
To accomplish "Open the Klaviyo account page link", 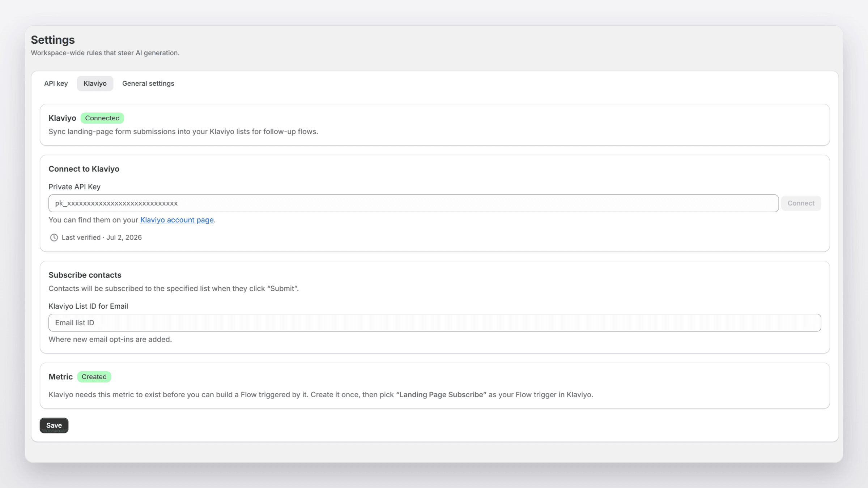I will [x=177, y=220].
